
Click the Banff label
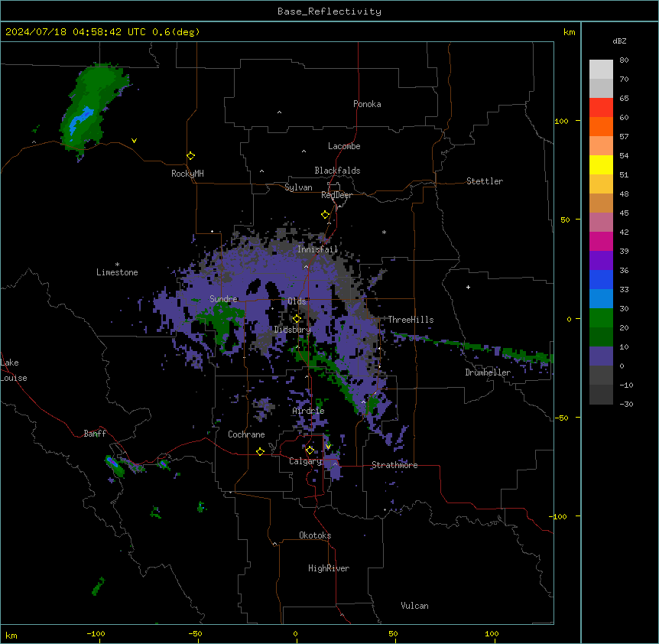click(95, 434)
